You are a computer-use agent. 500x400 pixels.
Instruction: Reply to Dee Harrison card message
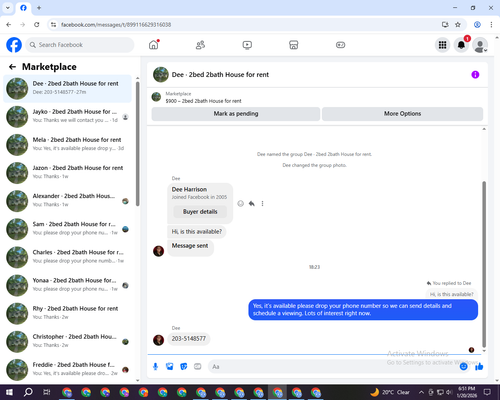pos(252,203)
